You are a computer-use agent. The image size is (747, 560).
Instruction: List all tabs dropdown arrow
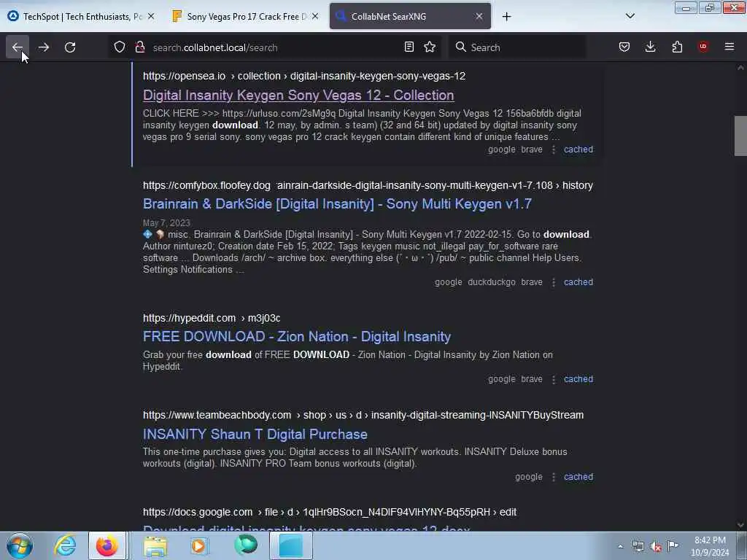click(630, 16)
